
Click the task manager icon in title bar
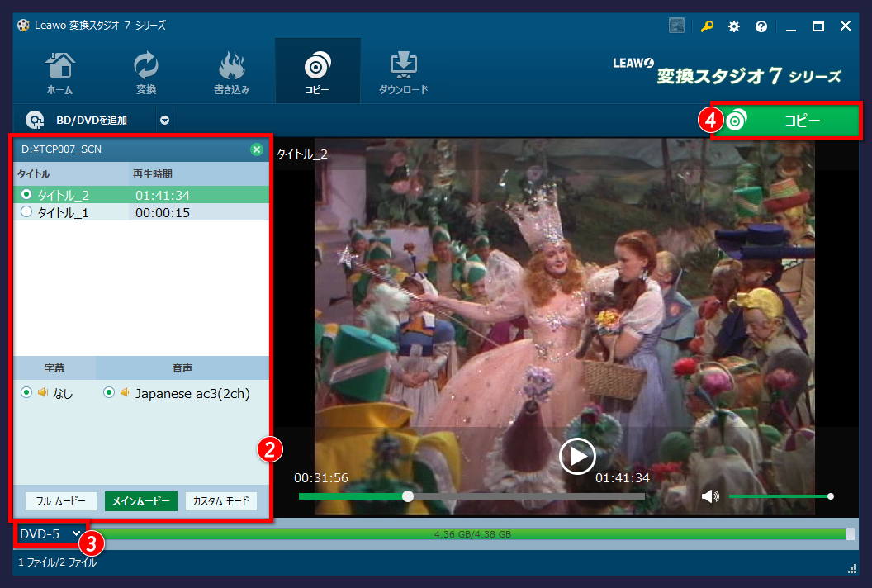coord(676,26)
